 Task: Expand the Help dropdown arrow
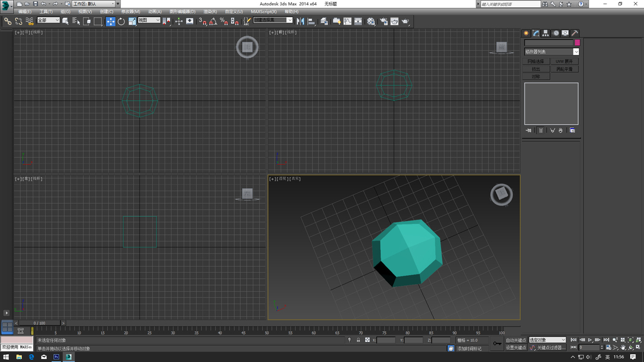click(x=586, y=4)
